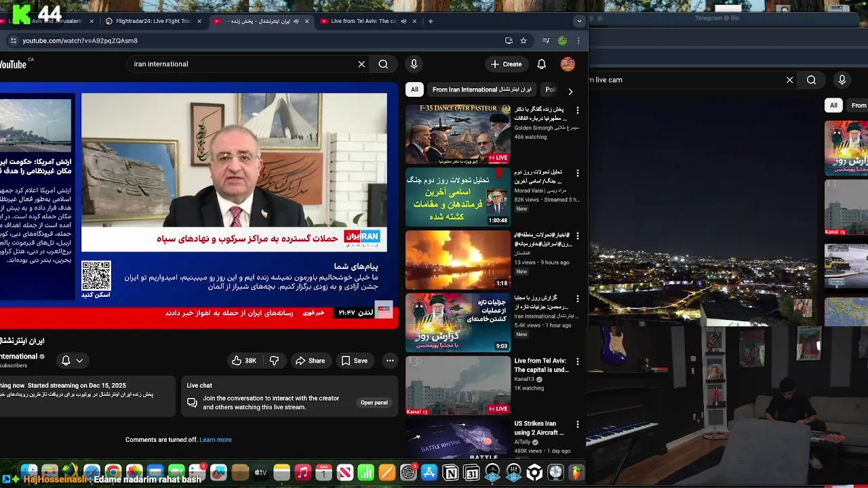The image size is (868, 488).
Task: Like the video with 38K likes
Action: point(243,361)
